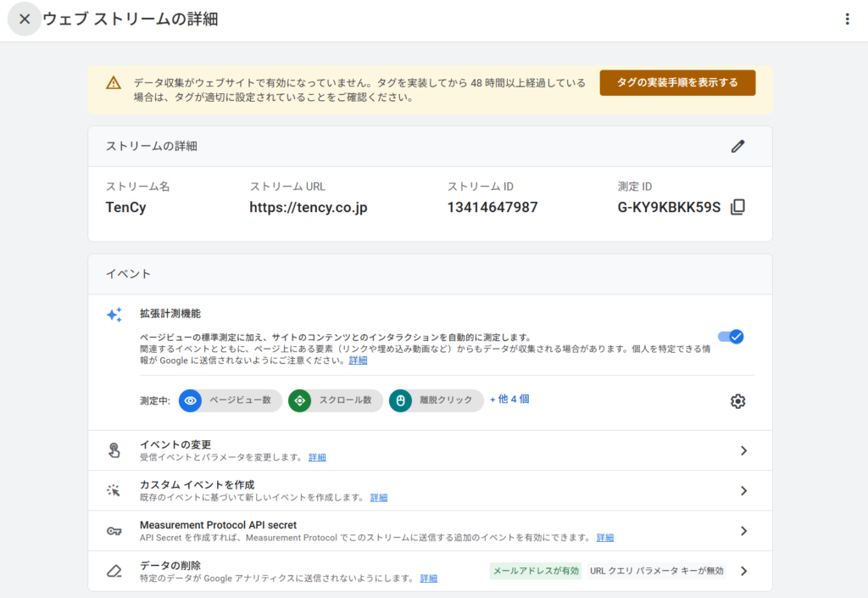The height and width of the screenshot is (598, 868).
Task: Open enhanced measurement gear settings
Action: (737, 401)
